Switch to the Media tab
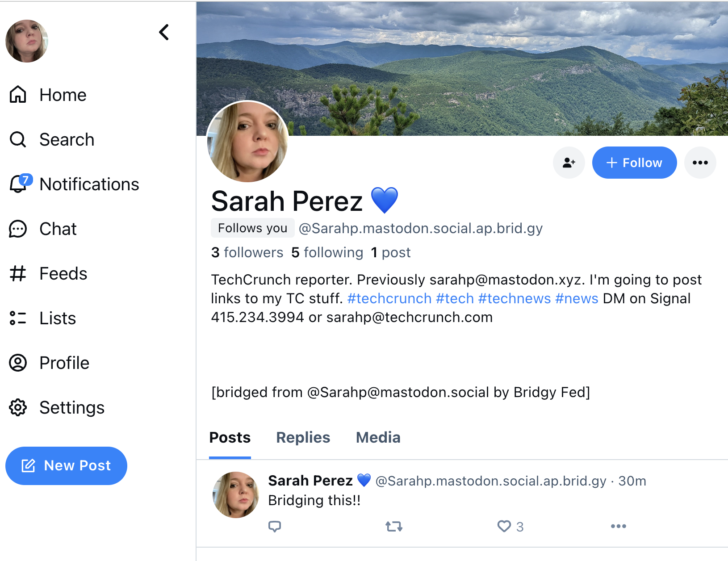Viewport: 728px width, 561px height. [378, 437]
